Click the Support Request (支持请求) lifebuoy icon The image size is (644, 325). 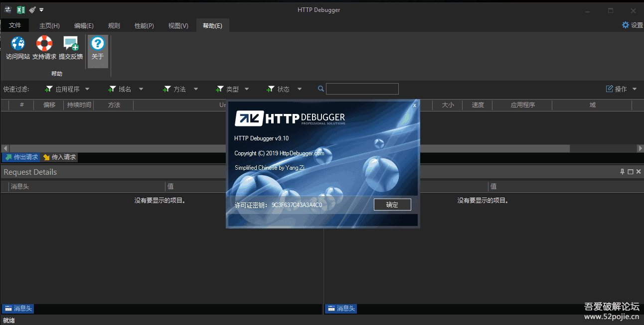click(44, 48)
